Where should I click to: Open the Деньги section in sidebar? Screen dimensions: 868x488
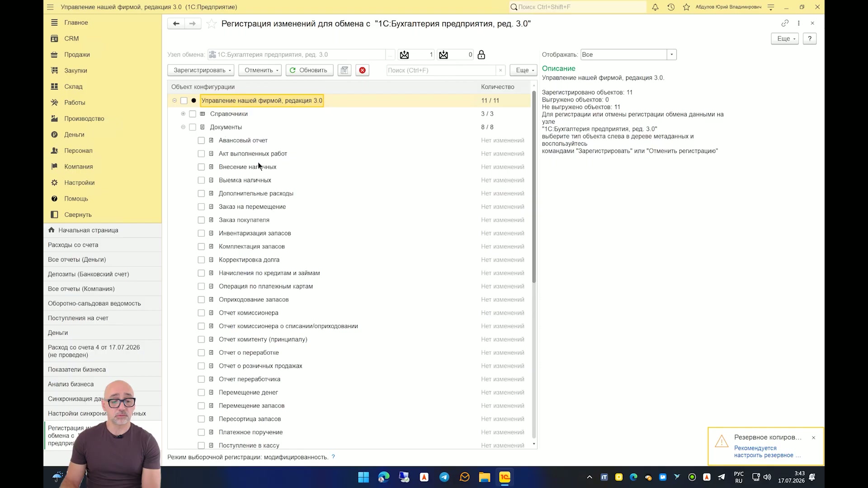click(x=74, y=135)
